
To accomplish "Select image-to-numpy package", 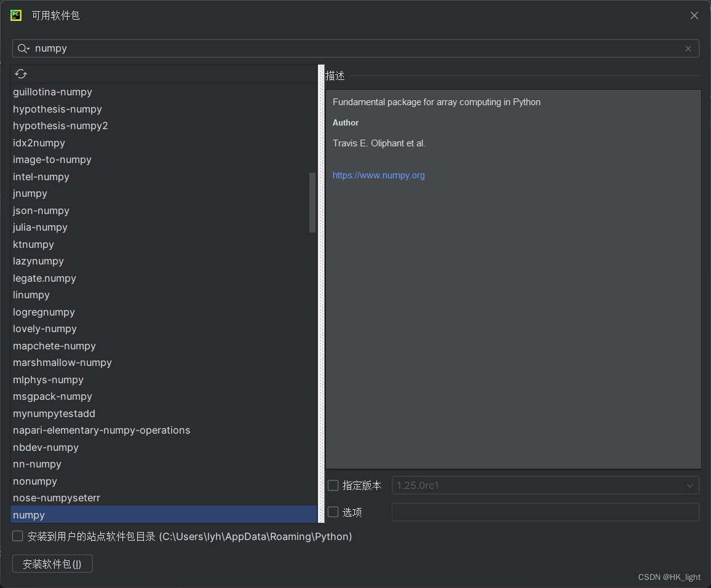I will coord(164,159).
